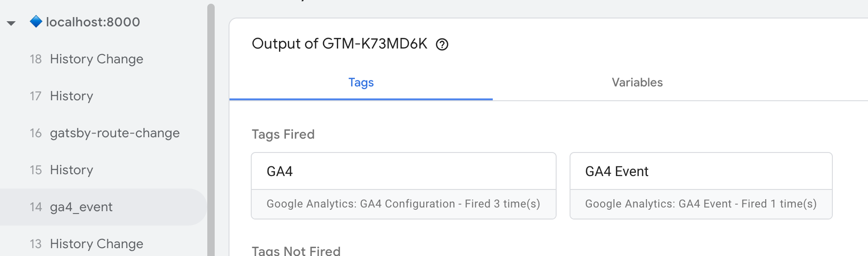The image size is (868, 256).
Task: Open the GA4 tag card
Action: 403,171
